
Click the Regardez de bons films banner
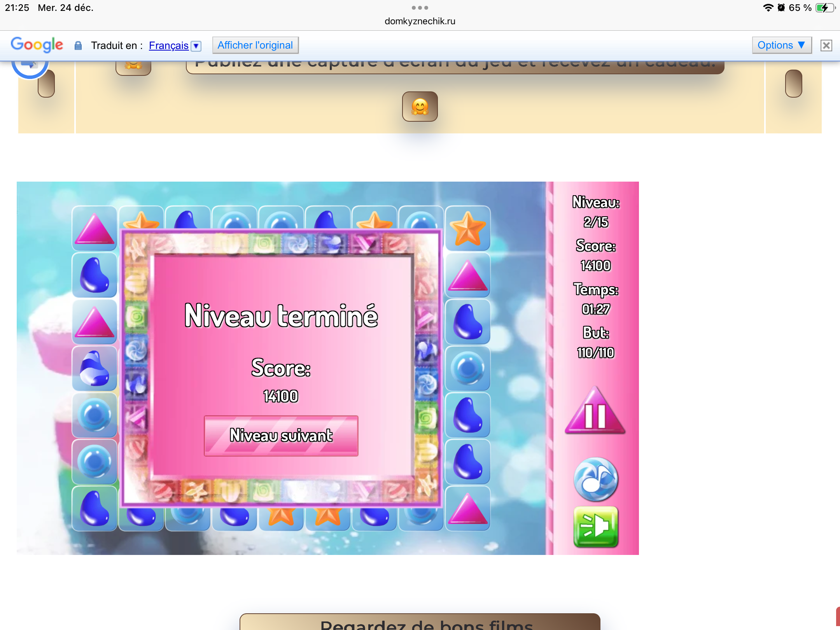pos(420,622)
